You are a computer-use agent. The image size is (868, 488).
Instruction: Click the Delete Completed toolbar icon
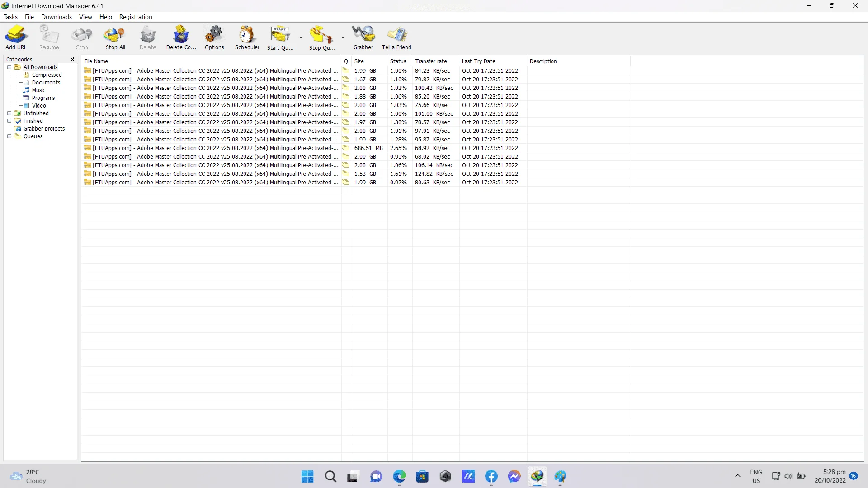pos(181,38)
